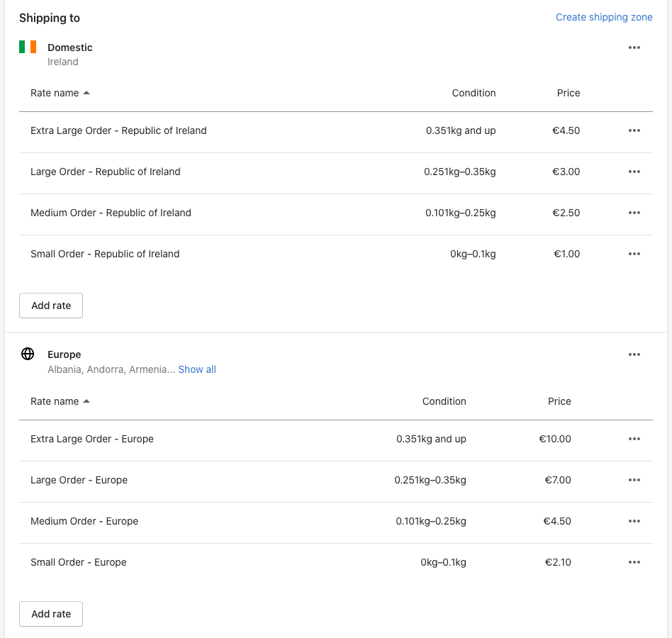Click the Europe globe icon

click(28, 354)
